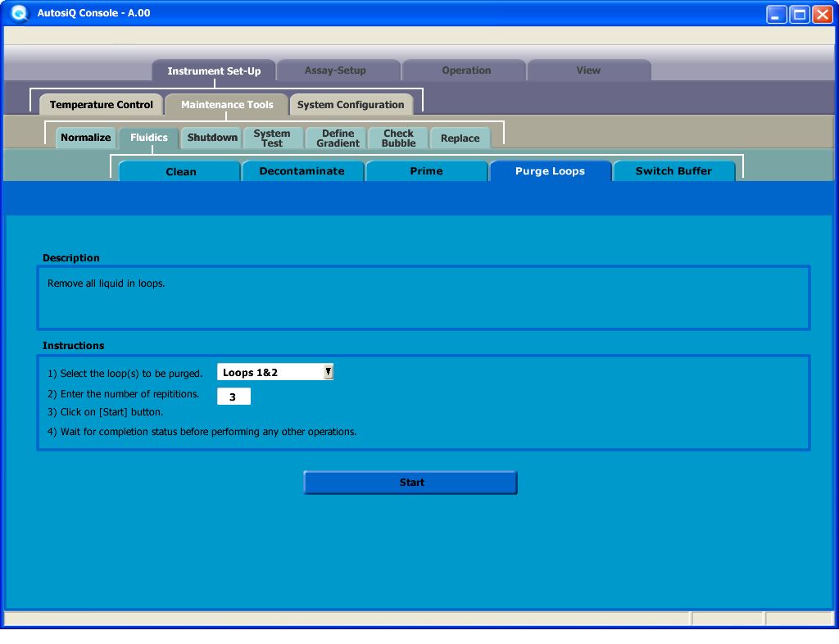The image size is (839, 644).
Task: Open the Switch Buffer tab
Action: coord(673,171)
